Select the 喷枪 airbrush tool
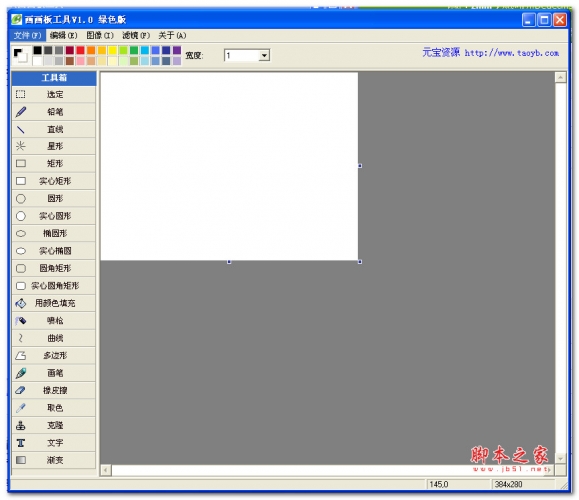The width and height of the screenshot is (579, 500). (x=54, y=321)
